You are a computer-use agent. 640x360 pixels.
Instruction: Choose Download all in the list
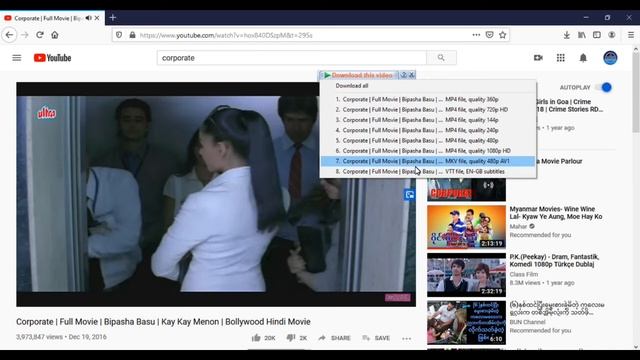tap(352, 86)
